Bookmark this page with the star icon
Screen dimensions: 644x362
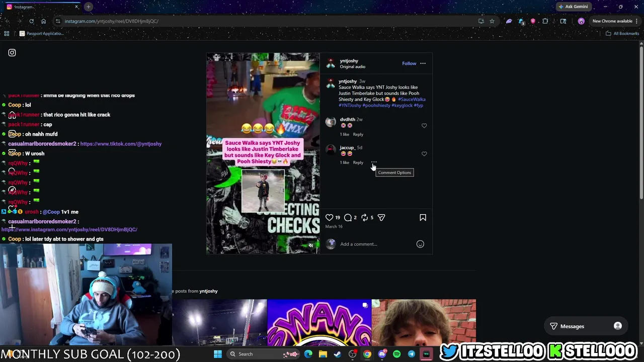point(492,21)
